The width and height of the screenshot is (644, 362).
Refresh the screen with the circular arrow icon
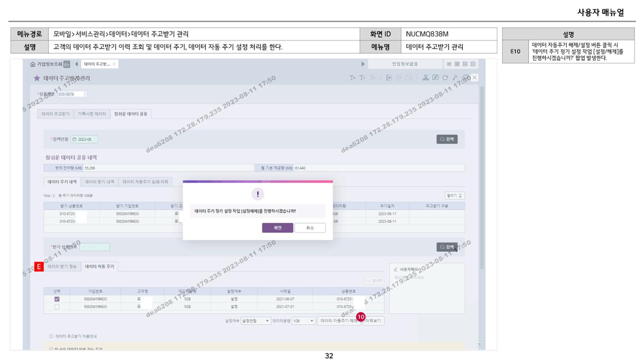pos(446,78)
